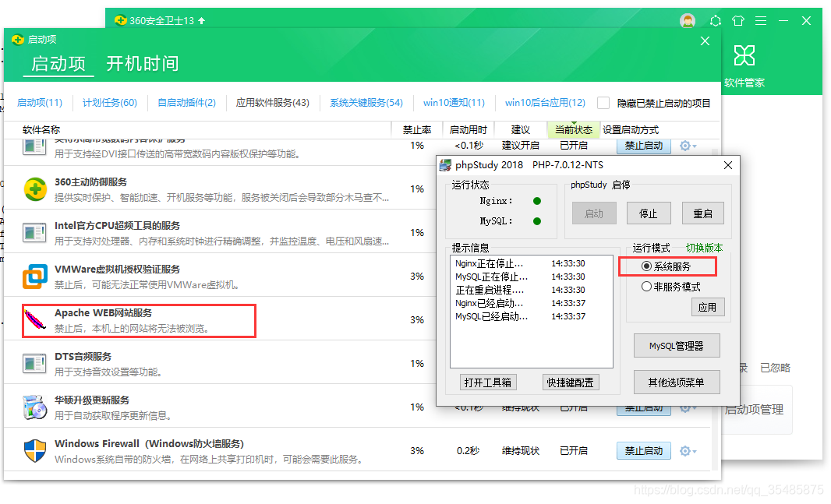Click the 启动项 window logo icon

17,39
